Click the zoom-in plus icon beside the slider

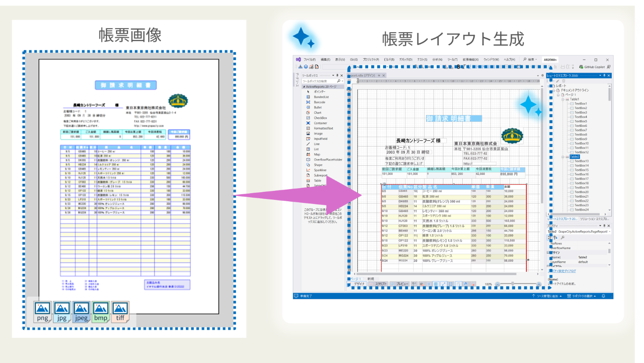tap(539, 284)
